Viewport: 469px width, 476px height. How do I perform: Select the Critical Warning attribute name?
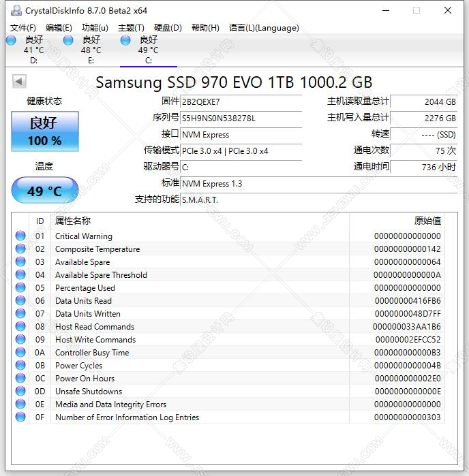click(x=84, y=236)
